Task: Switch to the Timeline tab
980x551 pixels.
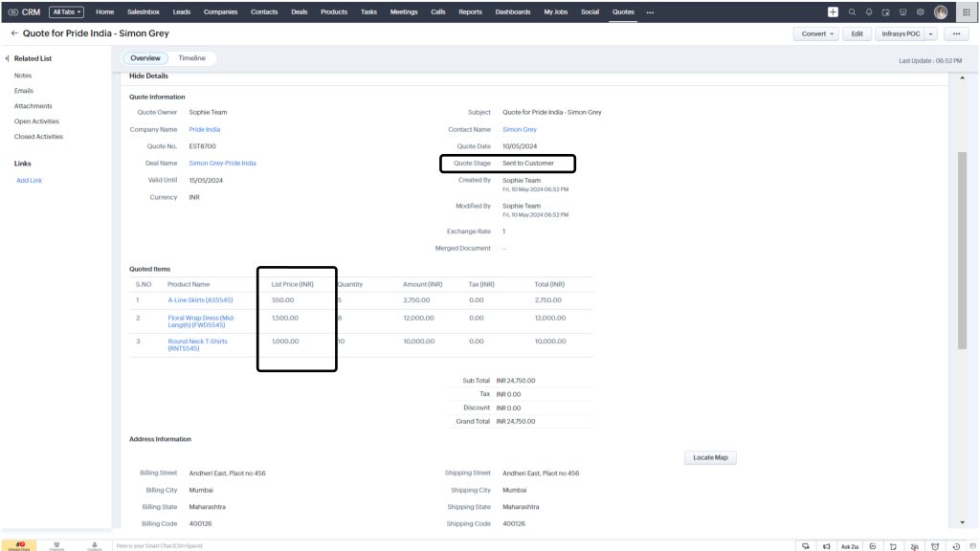Action: click(191, 58)
